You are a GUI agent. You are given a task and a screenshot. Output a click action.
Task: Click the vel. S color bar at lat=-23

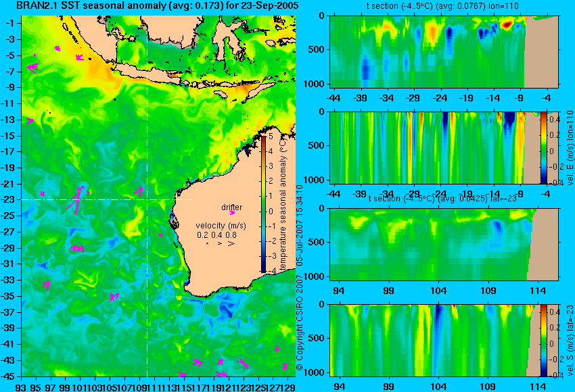tap(544, 341)
